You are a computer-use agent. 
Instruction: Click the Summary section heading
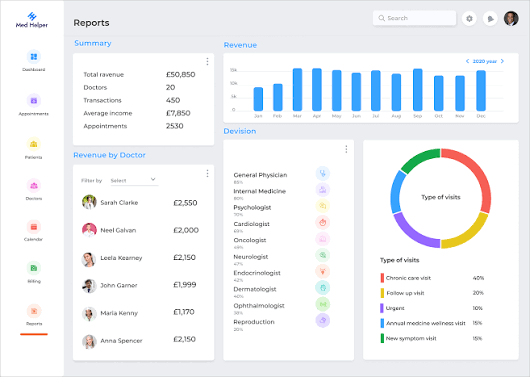click(93, 43)
